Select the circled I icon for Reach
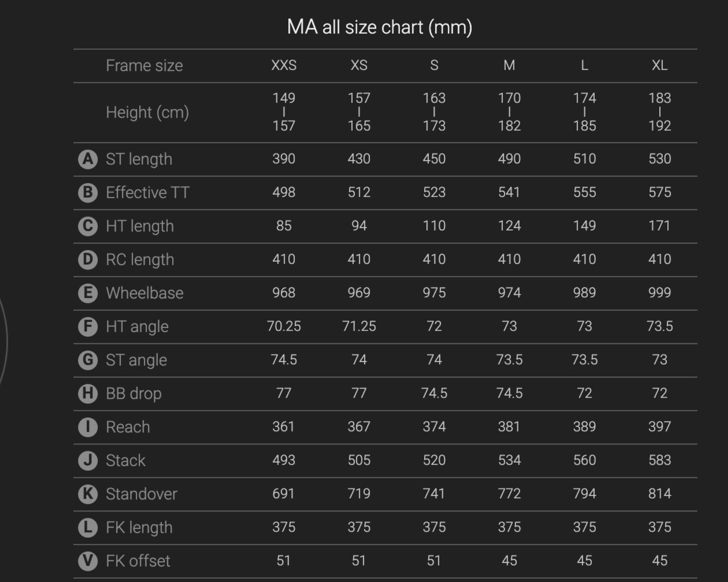The height and width of the screenshot is (582, 728). pyautogui.click(x=88, y=427)
